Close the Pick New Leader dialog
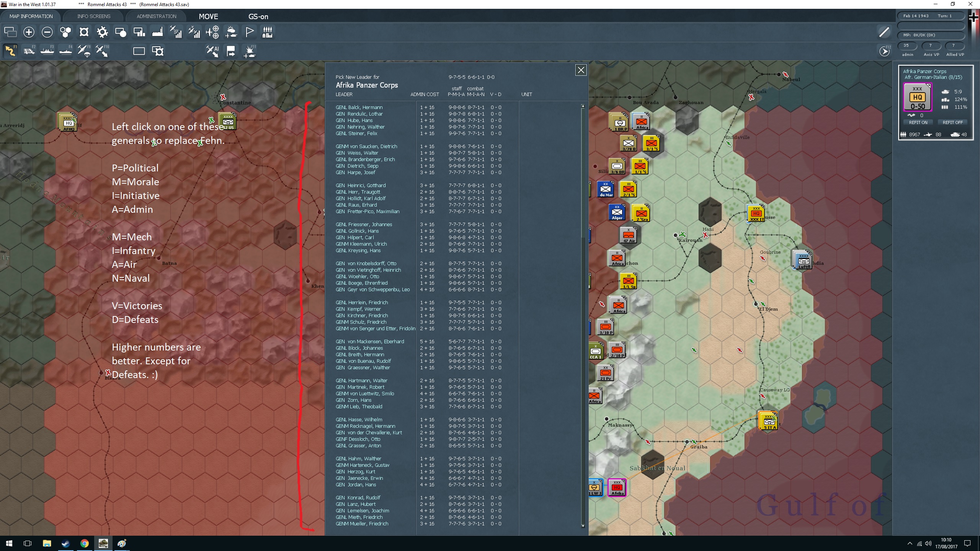 [581, 70]
